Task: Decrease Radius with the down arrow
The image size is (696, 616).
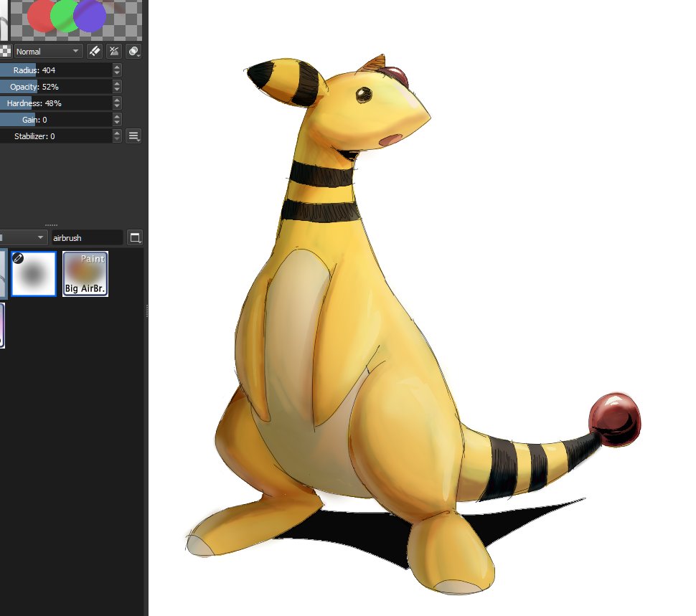Action: (117, 74)
